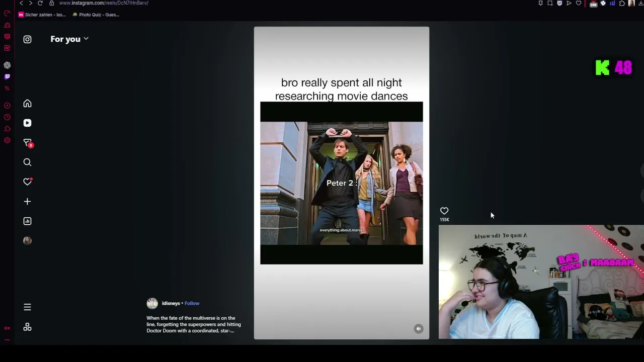The width and height of the screenshot is (644, 362).
Task: Bookmark page with toolbar heart icon
Action: (579, 3)
